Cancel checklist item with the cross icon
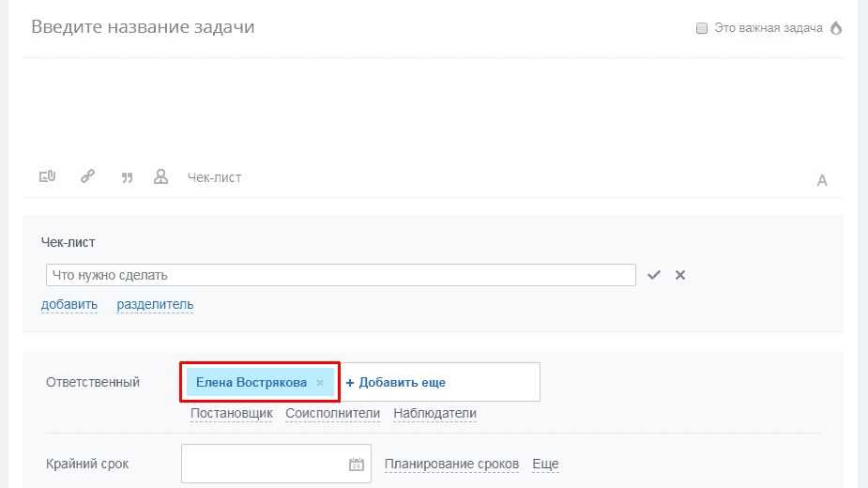Viewport: 868px width, 488px height. [680, 275]
